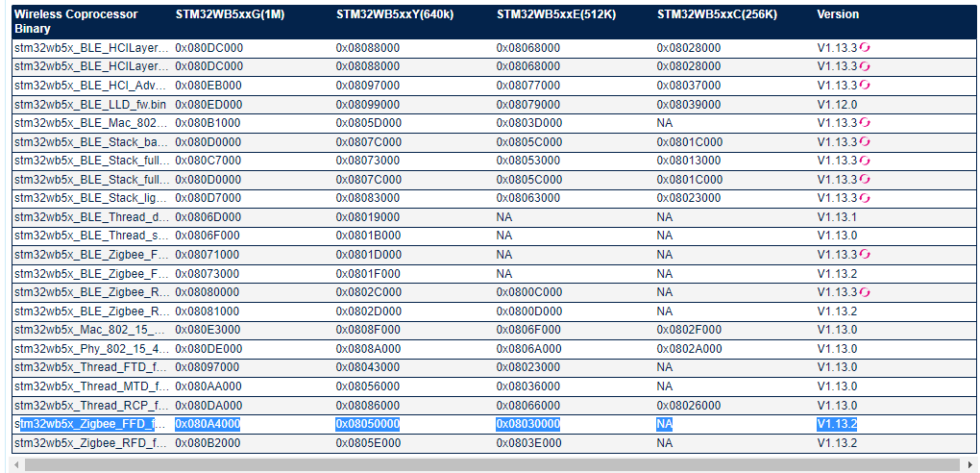980x473 pixels.
Task: Click the address cell 0x0800D000
Action: (x=529, y=311)
